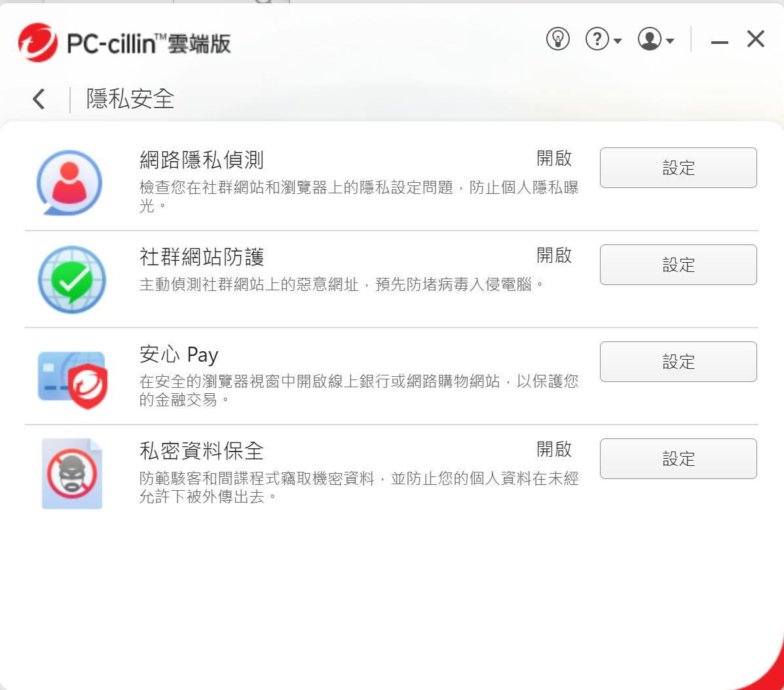Click the 隱私安全 page heading

click(x=130, y=98)
